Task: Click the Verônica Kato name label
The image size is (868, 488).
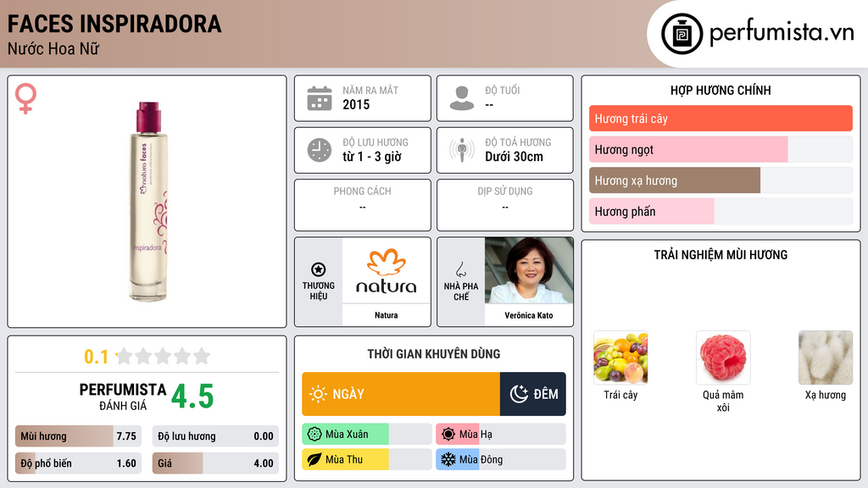Action: coord(529,315)
